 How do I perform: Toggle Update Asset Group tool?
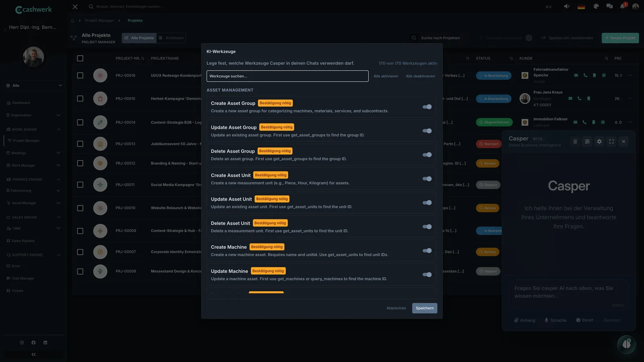click(427, 131)
